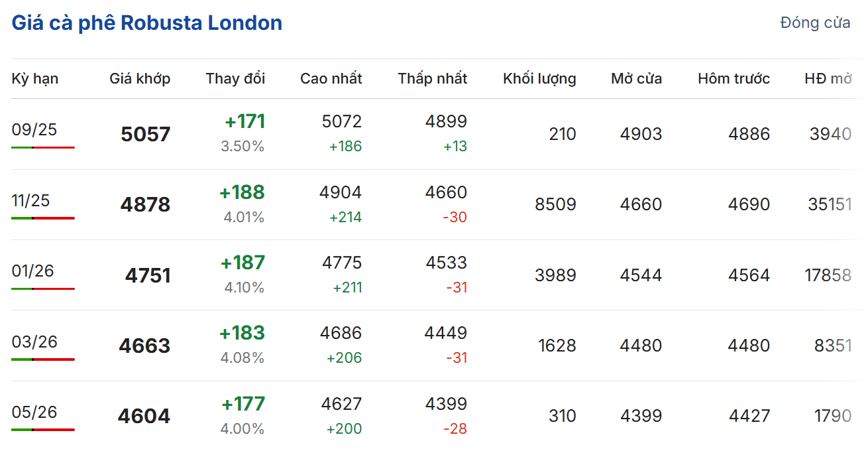Open the 03/26 contract term link
Image resolution: width=868 pixels, height=451 pixels.
tap(34, 342)
